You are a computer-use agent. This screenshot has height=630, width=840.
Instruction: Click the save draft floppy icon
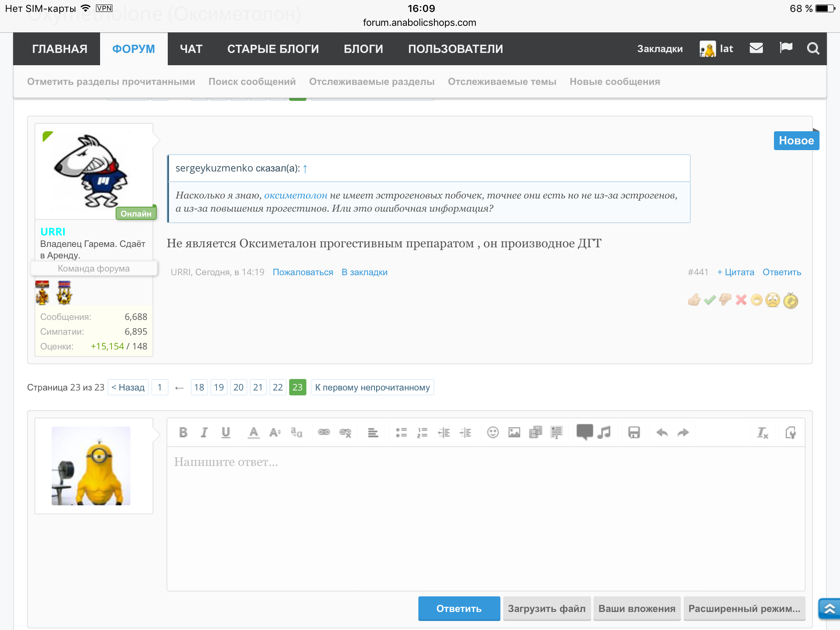pyautogui.click(x=634, y=432)
